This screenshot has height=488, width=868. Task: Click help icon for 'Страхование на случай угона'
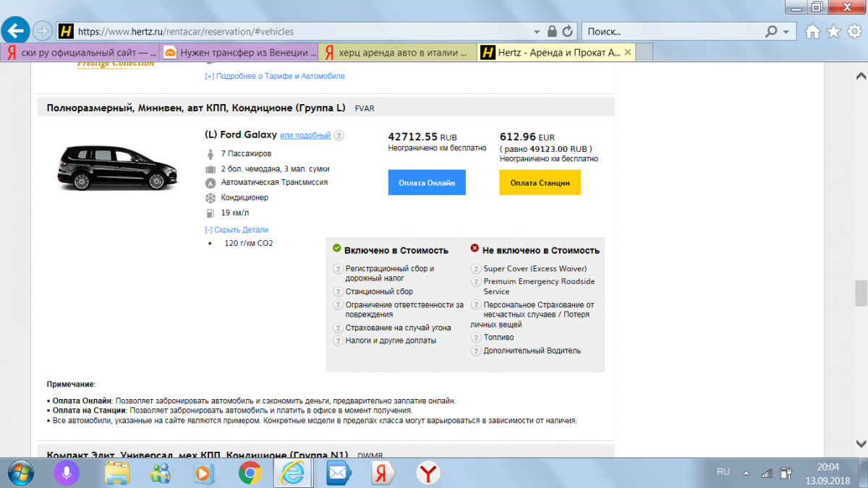(337, 328)
